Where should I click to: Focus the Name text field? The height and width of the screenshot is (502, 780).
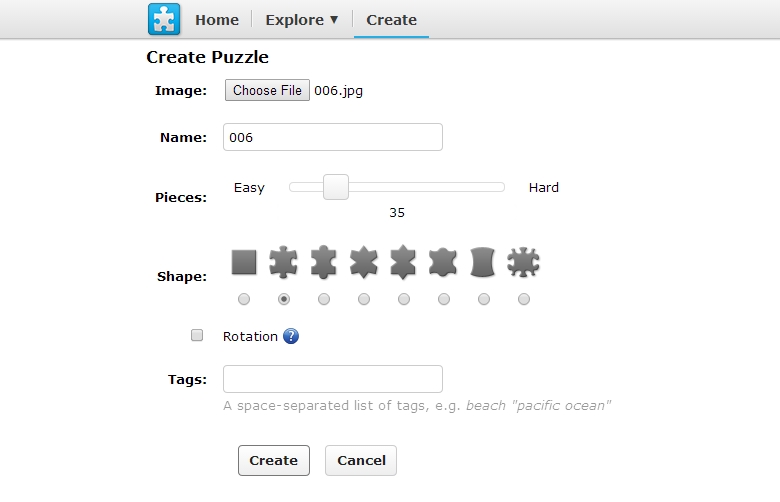pyautogui.click(x=333, y=137)
